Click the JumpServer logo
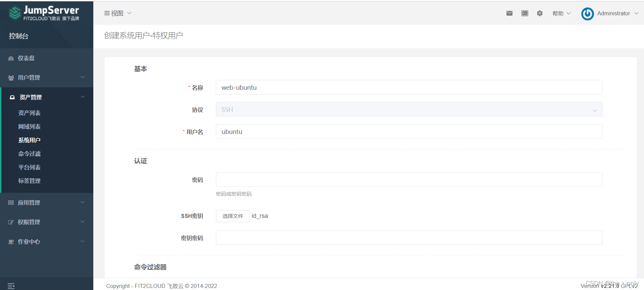Image resolution: width=644 pixels, height=290 pixels. pos(44,13)
